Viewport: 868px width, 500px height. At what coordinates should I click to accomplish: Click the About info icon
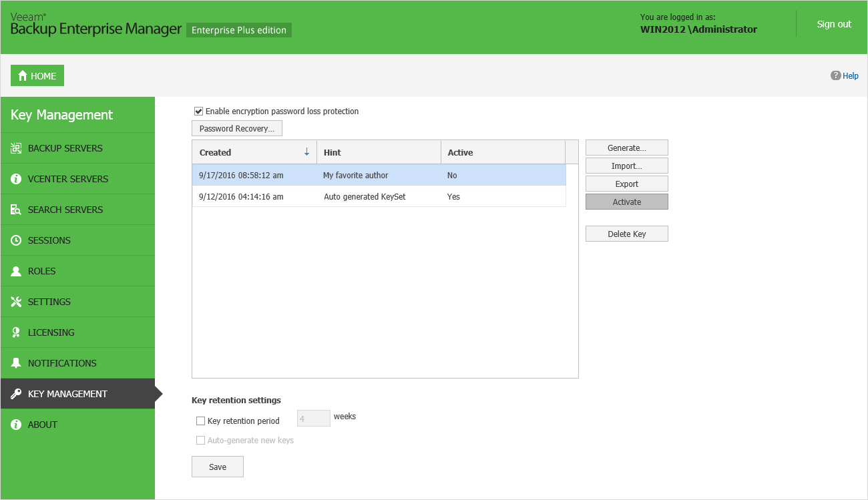(x=16, y=425)
